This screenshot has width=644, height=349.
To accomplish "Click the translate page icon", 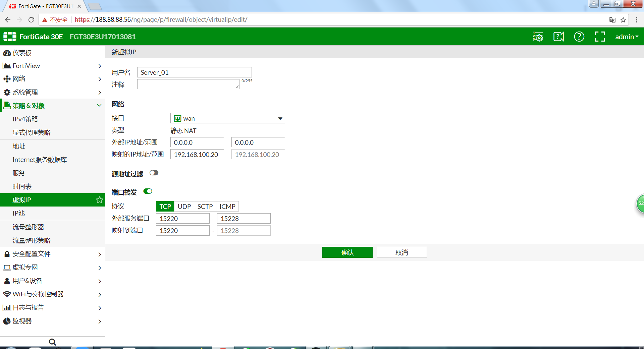I will pos(612,20).
